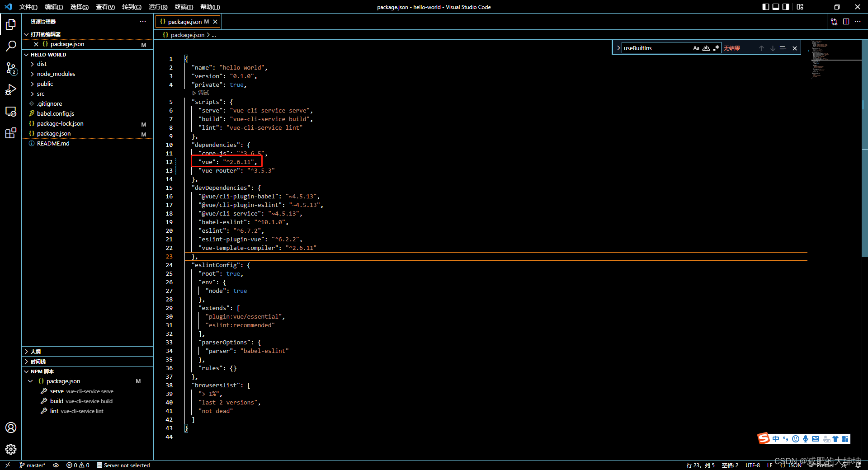Click the master branch status item
The height and width of the screenshot is (470, 868).
click(x=33, y=465)
